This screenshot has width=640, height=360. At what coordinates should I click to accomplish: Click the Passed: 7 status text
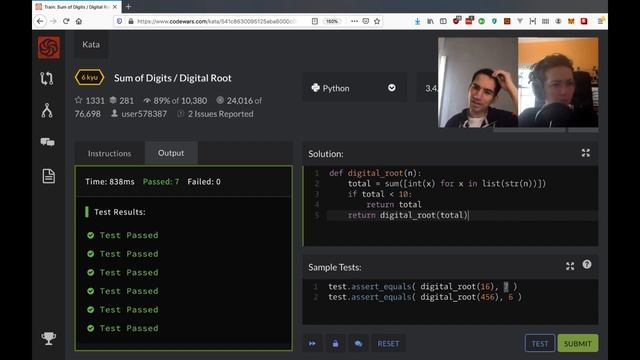pyautogui.click(x=161, y=182)
